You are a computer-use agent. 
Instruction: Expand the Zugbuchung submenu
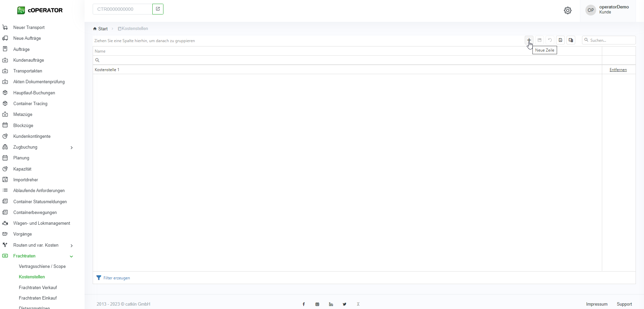pyautogui.click(x=71, y=147)
